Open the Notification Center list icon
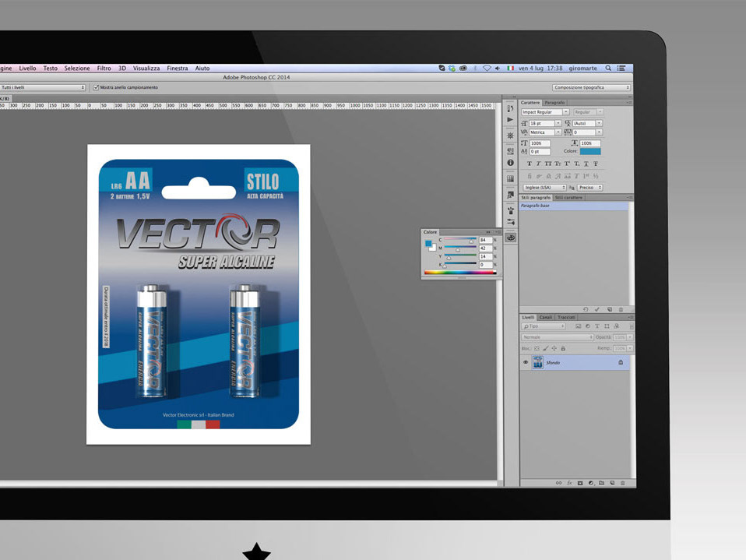The width and height of the screenshot is (746, 560). [x=621, y=69]
